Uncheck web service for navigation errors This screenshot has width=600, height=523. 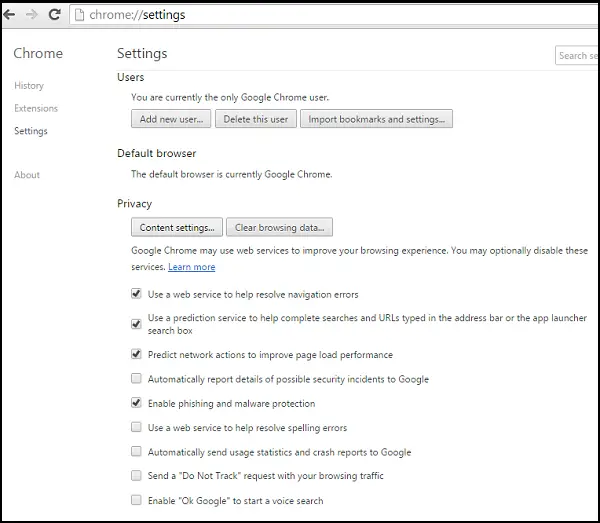(136, 294)
